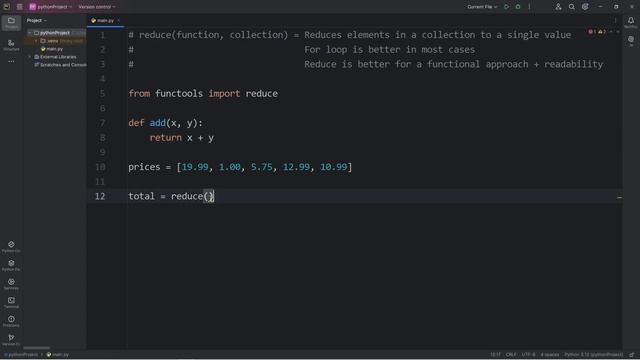Open the Version Control tool window

(11, 340)
